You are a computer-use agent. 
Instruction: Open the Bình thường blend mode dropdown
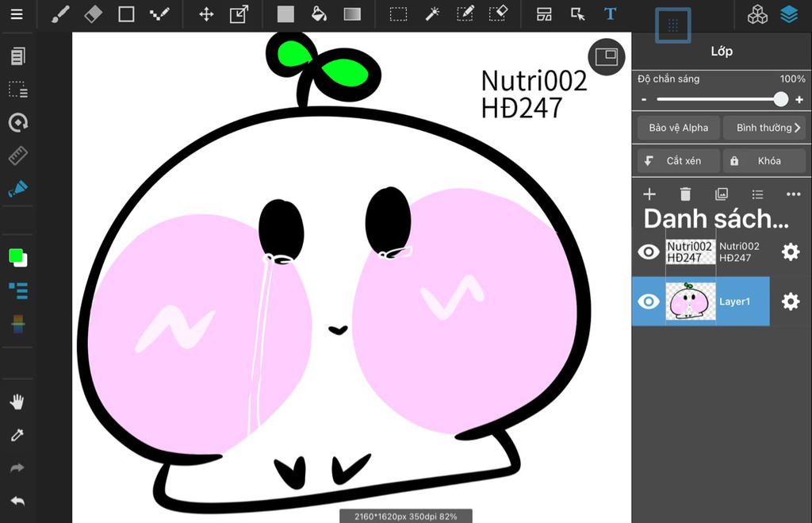point(765,128)
